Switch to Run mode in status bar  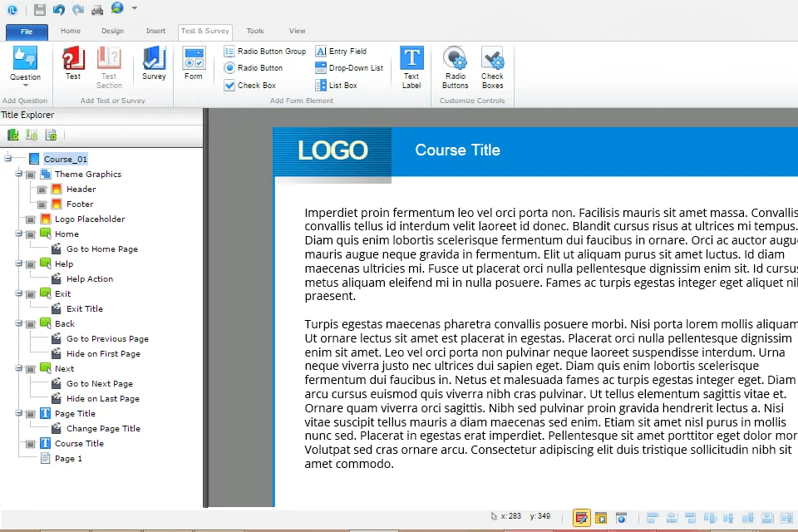pos(601,518)
